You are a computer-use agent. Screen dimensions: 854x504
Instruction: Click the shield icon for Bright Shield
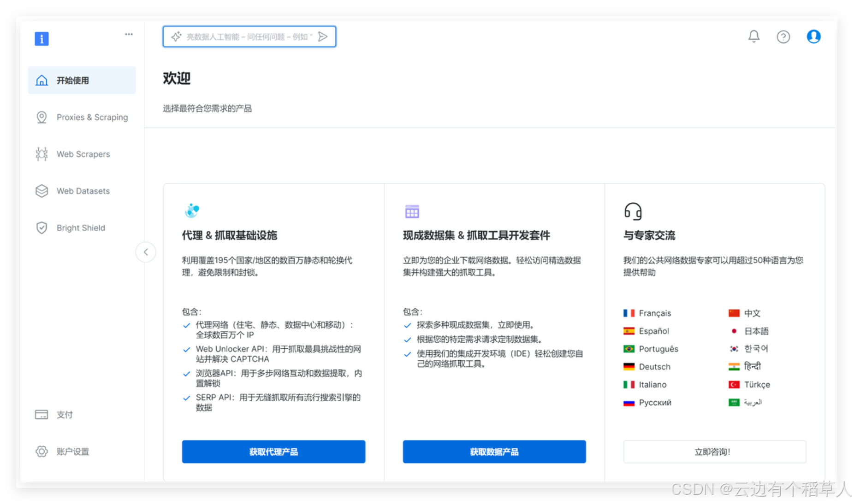42,228
